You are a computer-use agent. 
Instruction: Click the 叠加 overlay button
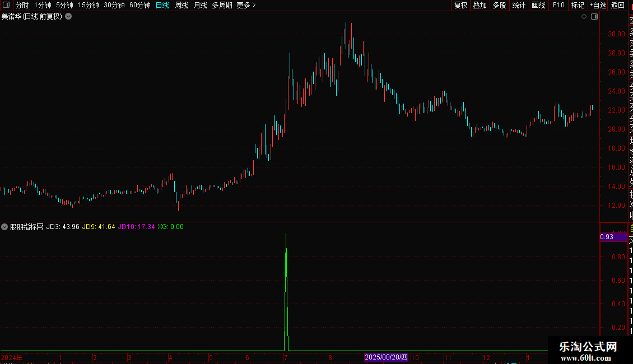point(480,5)
